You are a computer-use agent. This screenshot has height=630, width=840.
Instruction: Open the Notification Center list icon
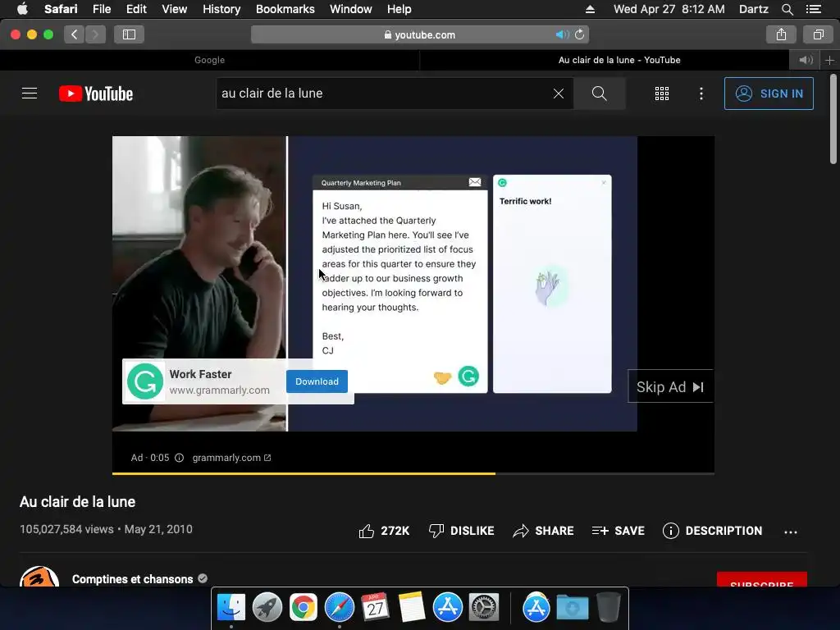pyautogui.click(x=813, y=9)
